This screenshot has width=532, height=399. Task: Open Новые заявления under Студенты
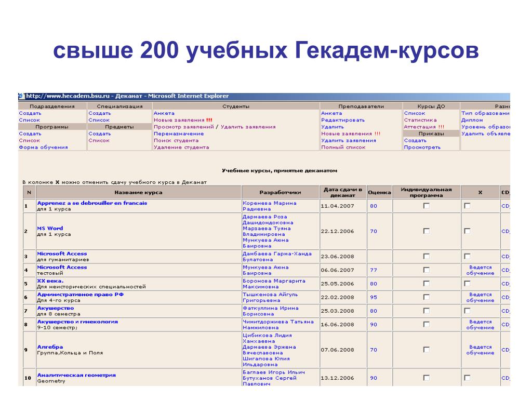point(183,120)
